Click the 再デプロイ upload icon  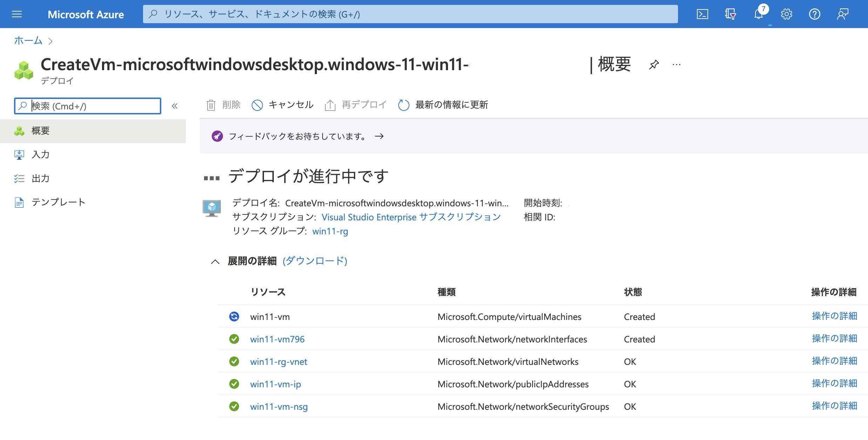click(x=330, y=105)
